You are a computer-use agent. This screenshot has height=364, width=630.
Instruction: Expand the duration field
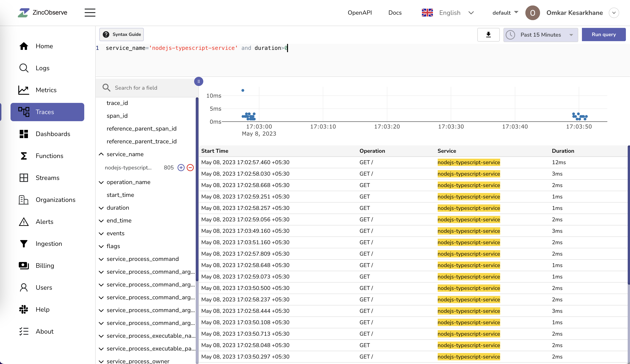click(x=101, y=208)
